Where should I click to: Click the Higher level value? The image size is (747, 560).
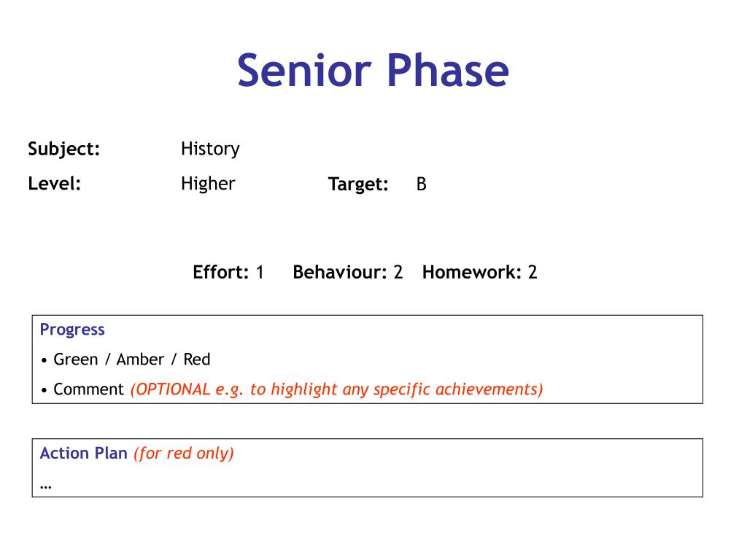(x=208, y=184)
